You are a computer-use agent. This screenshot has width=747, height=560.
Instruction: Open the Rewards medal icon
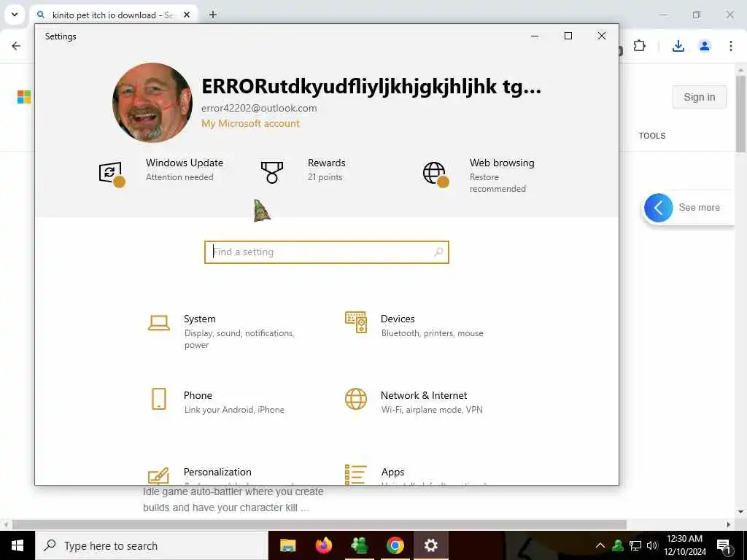click(272, 172)
